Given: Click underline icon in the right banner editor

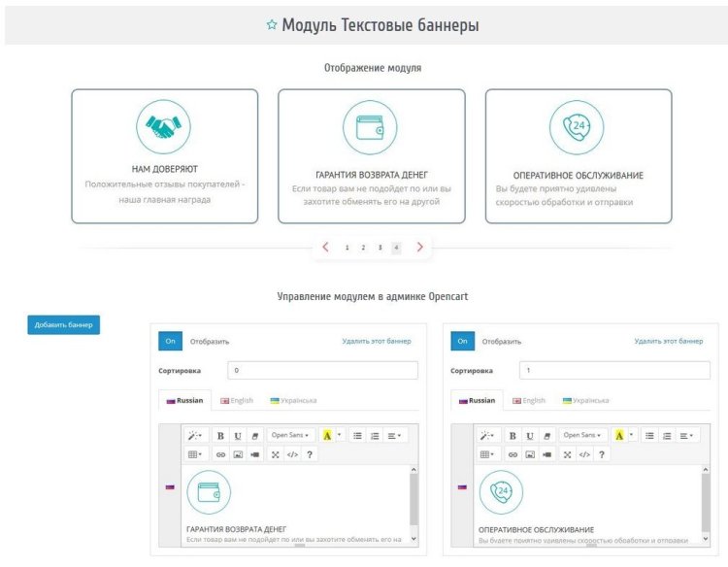Looking at the screenshot, I should (x=531, y=436).
